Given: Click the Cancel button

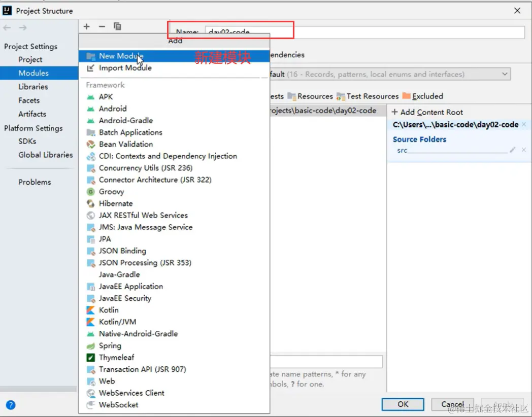Looking at the screenshot, I should pos(453,404).
